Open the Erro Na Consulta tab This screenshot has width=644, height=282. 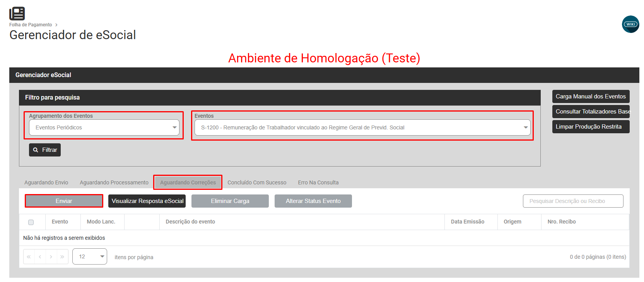tap(318, 182)
